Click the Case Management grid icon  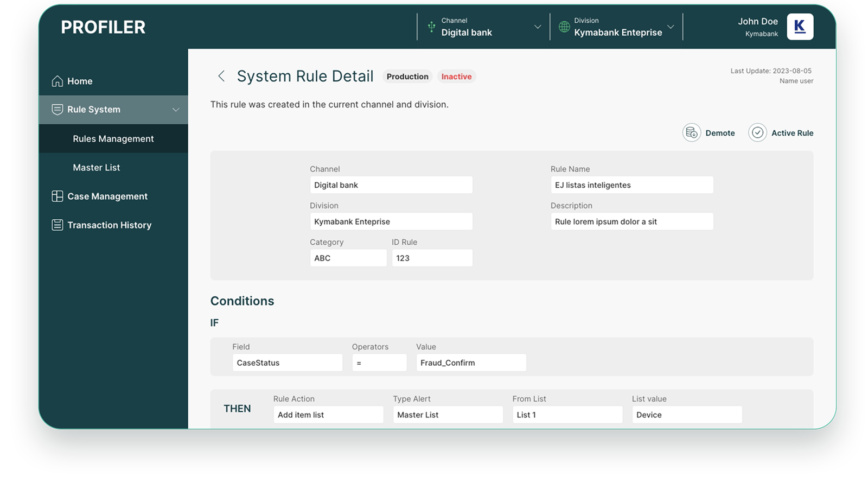point(57,196)
